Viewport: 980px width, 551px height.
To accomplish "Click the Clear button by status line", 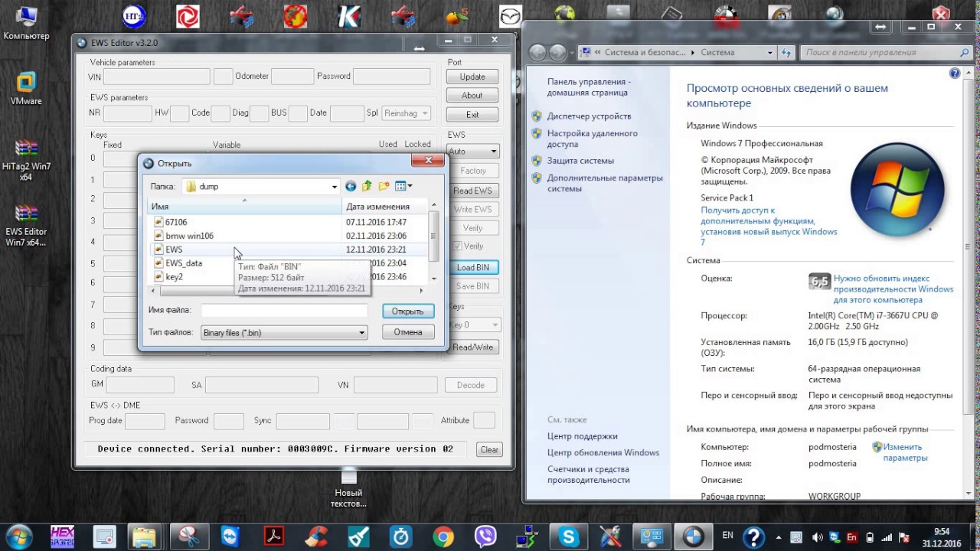I will (489, 450).
